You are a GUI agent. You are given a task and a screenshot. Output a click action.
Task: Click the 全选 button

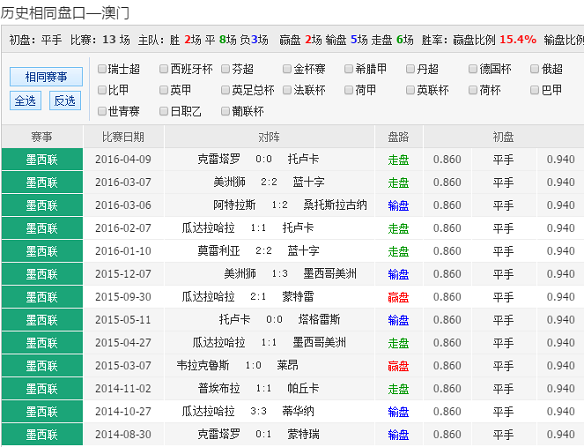pos(25,101)
